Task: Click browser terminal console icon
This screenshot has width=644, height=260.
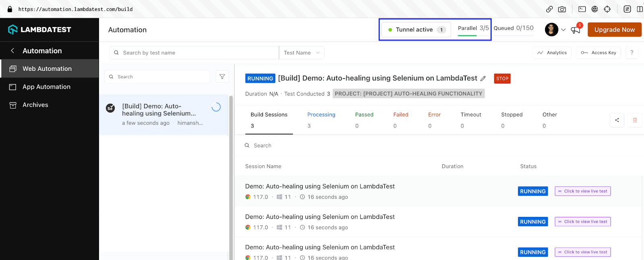Action: (x=582, y=9)
